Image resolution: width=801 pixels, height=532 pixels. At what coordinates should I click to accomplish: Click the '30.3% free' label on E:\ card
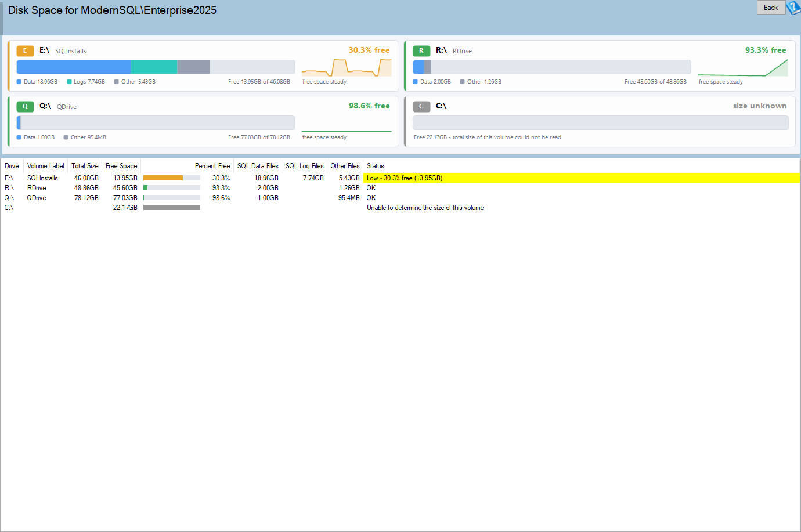point(369,50)
